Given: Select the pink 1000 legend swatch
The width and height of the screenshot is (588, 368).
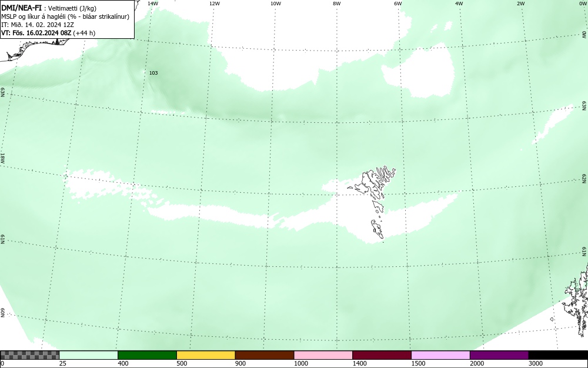Looking at the screenshot, I should point(323,355).
